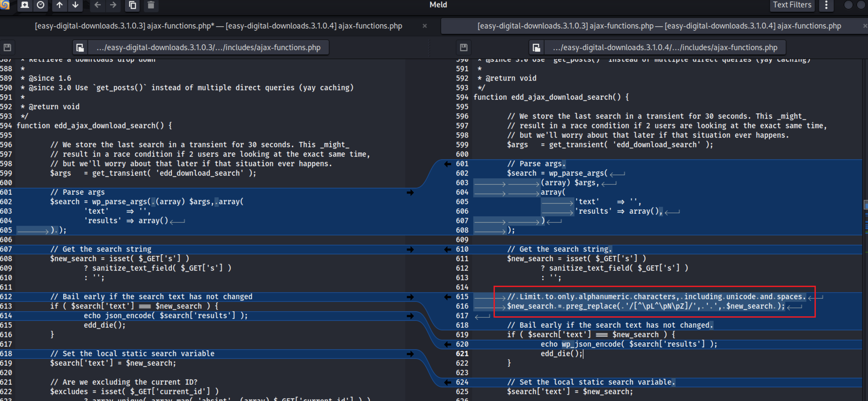The height and width of the screenshot is (401, 868).
Task: Push left line 612 Bail early change rightward
Action: [410, 297]
